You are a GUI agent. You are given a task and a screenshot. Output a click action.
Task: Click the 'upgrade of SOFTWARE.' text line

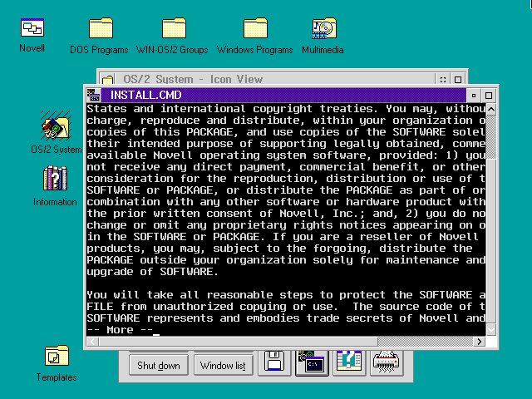[x=152, y=272]
